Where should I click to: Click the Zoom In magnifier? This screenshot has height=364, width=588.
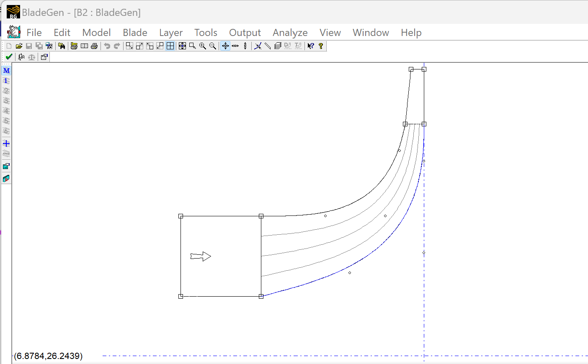point(203,46)
